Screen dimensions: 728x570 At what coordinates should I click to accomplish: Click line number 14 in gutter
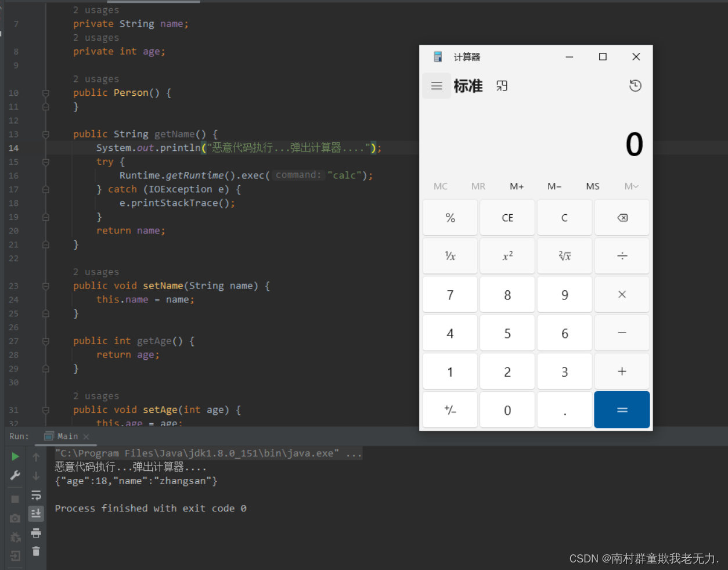click(13, 148)
